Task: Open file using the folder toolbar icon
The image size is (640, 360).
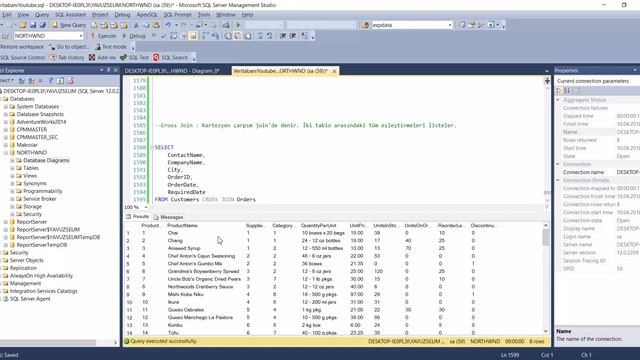Action: [22, 25]
